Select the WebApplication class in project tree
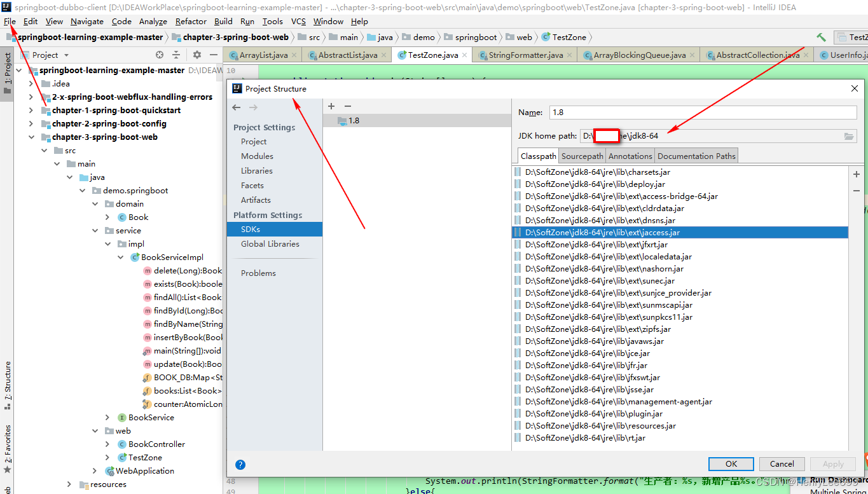Viewport: 868px width, 494px height. [145, 471]
